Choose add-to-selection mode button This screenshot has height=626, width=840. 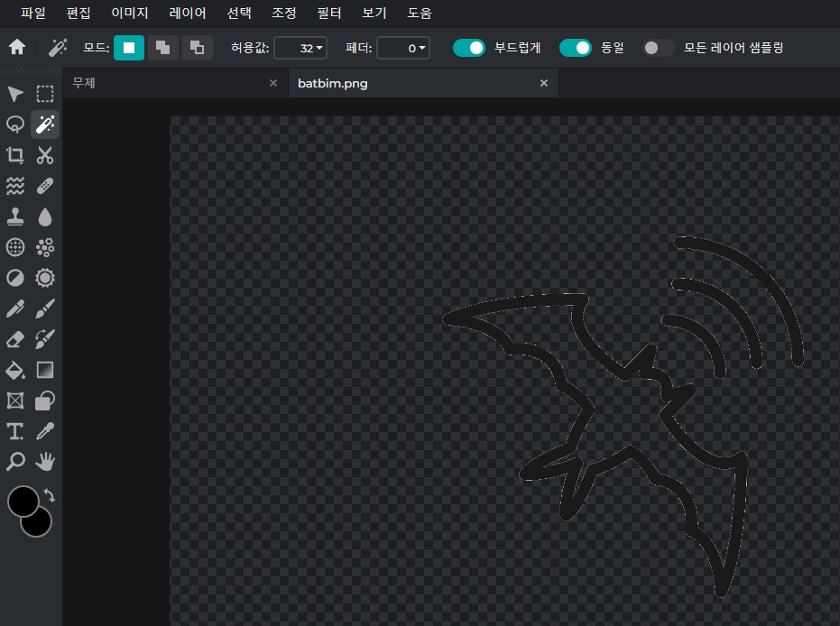tap(162, 48)
